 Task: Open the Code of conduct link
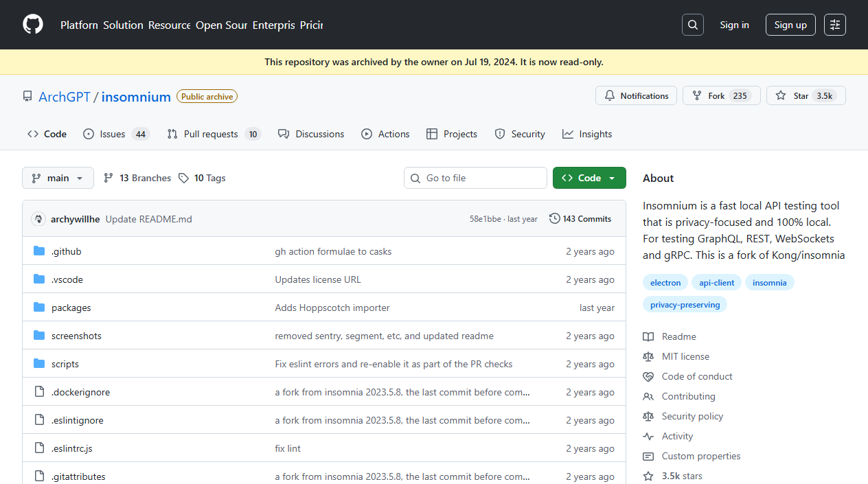click(x=687, y=376)
